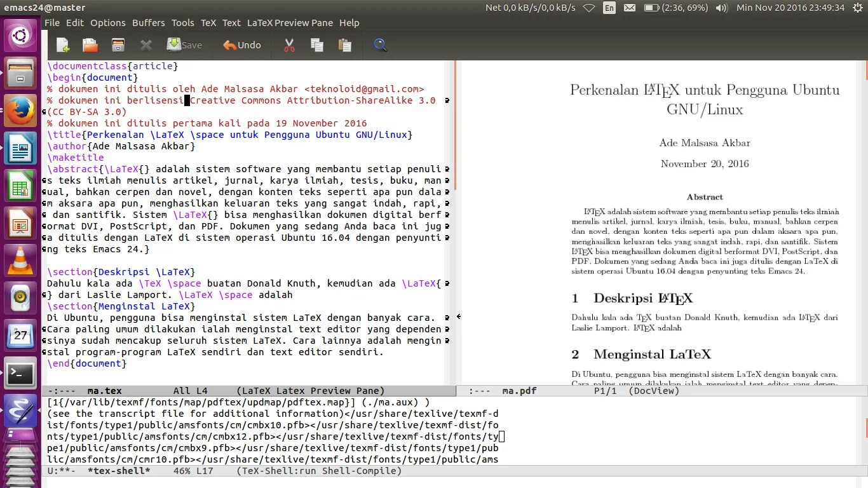The height and width of the screenshot is (488, 868).
Task: Click the Net 0,0 kB/s indicator
Action: point(531,8)
